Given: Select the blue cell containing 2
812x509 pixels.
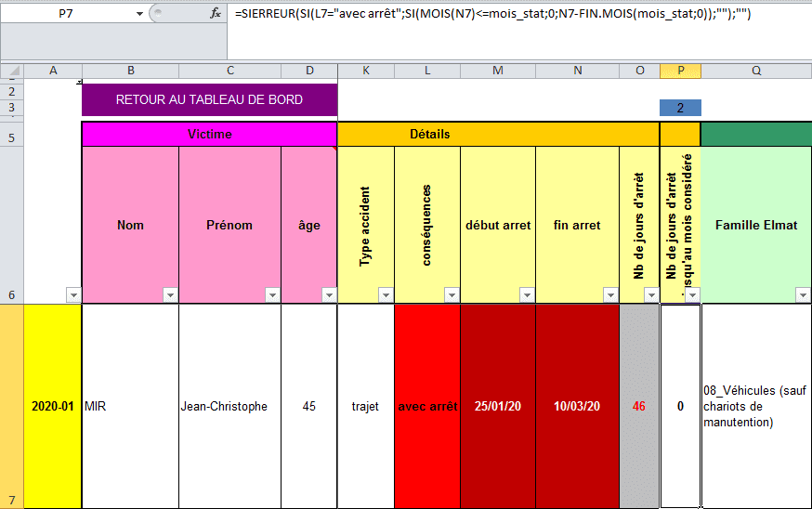Looking at the screenshot, I should [680, 108].
